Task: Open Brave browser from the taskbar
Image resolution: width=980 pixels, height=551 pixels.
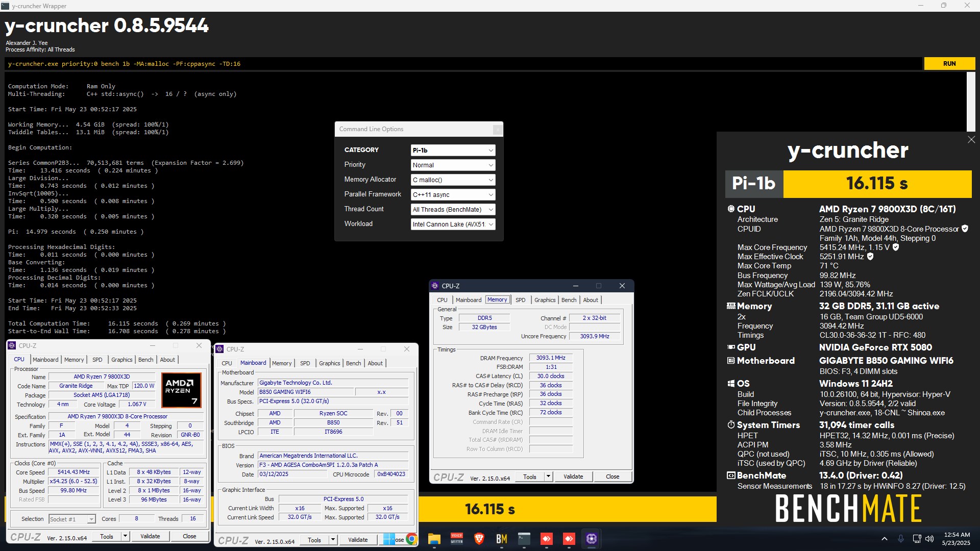Action: click(x=479, y=539)
